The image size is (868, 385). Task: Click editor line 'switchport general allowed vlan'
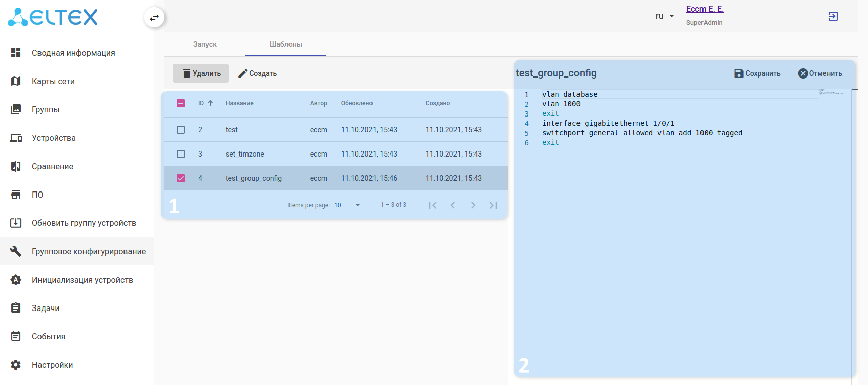point(642,133)
